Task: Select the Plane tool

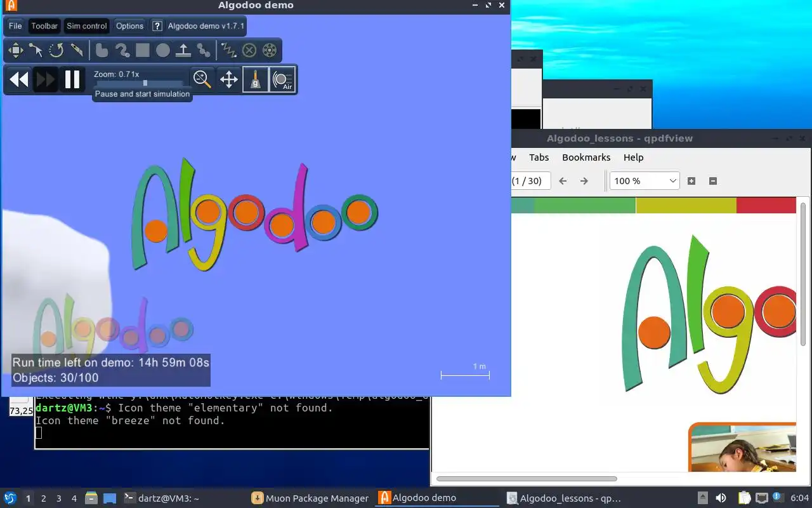Action: [183, 50]
